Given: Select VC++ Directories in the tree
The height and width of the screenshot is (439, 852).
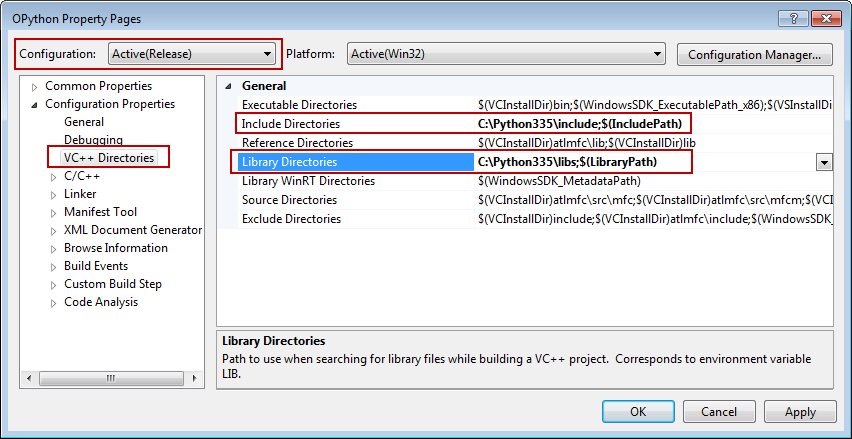Looking at the screenshot, I should 108,158.
